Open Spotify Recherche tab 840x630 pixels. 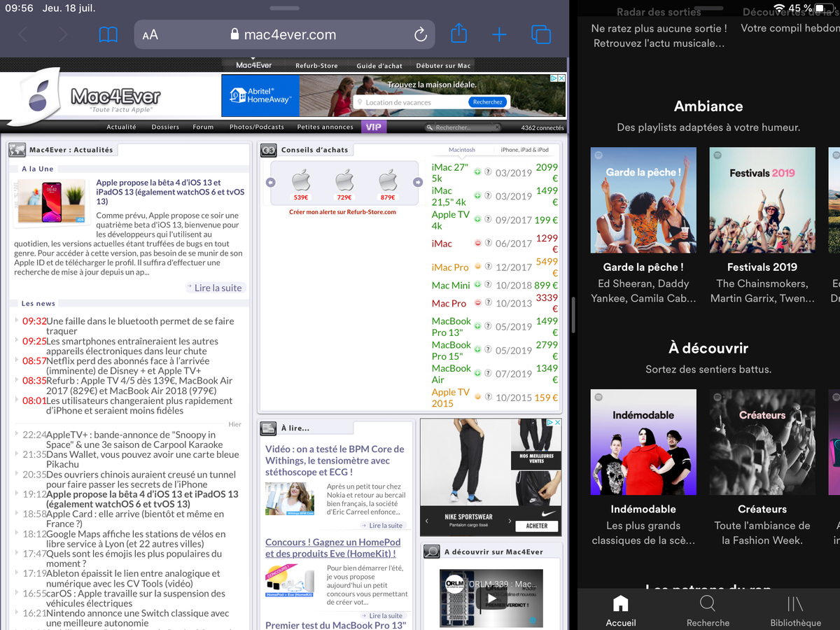coord(708,611)
